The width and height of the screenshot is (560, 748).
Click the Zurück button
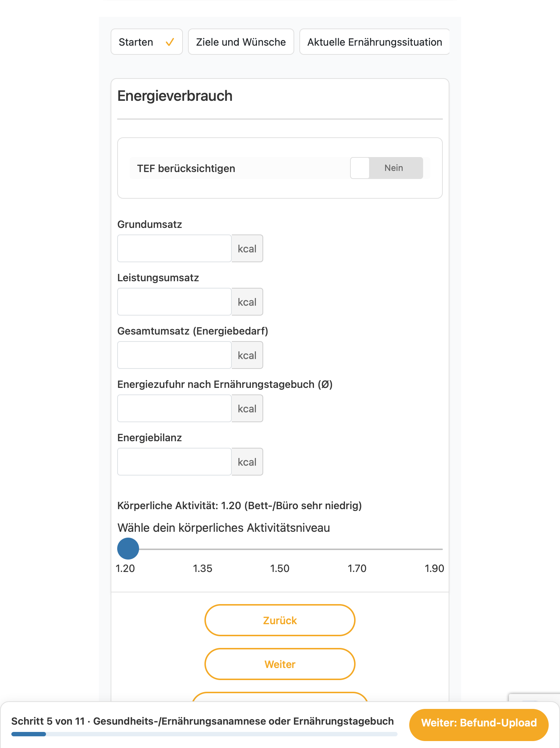pos(280,620)
